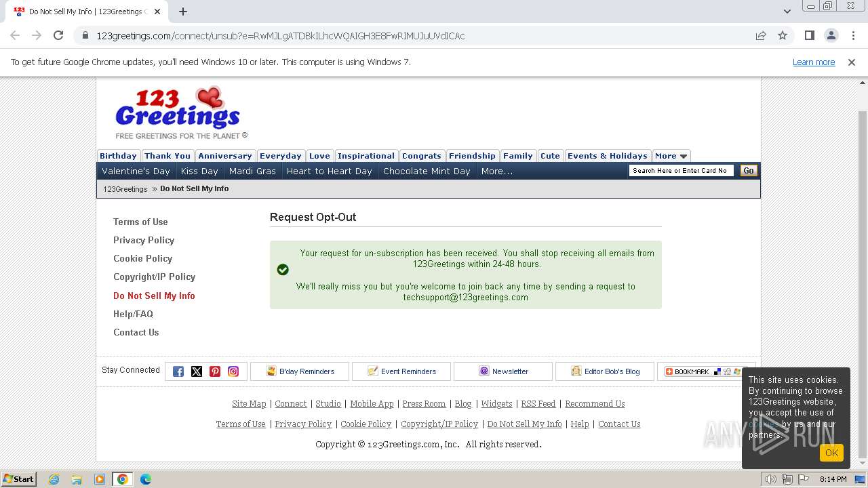This screenshot has width=868, height=488.
Task: Open the Inspirational category tab
Action: click(x=366, y=156)
